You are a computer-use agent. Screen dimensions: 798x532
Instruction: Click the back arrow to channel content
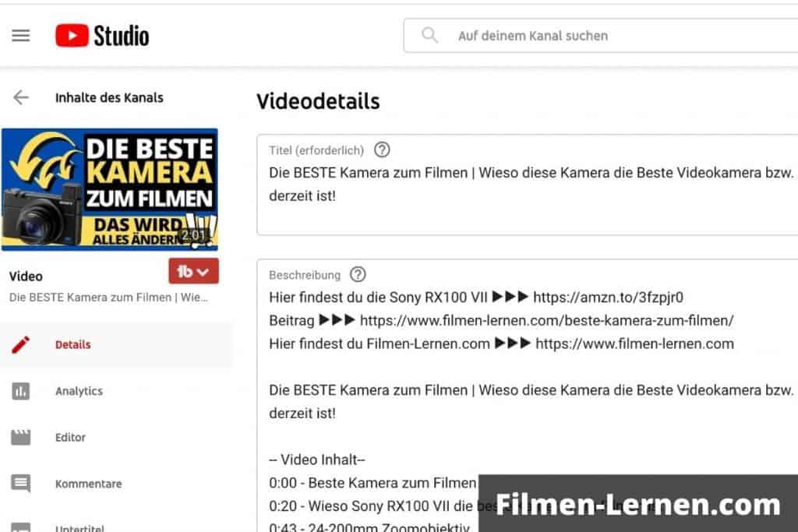tap(21, 97)
